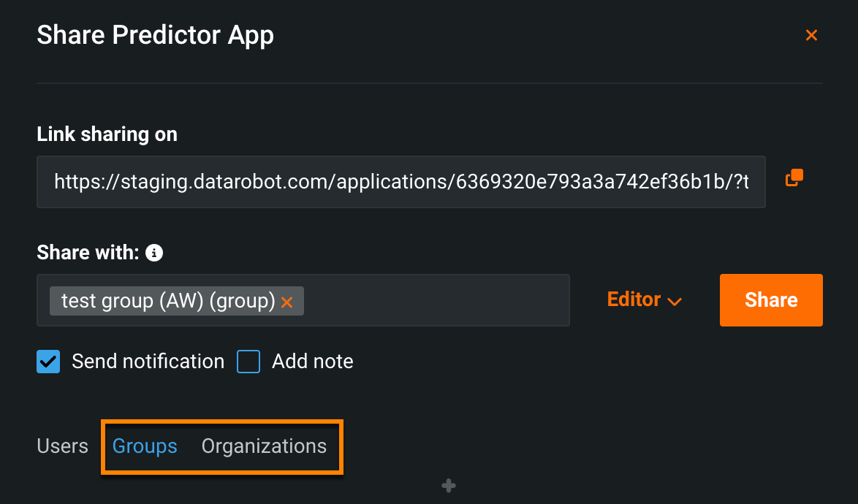858x504 pixels.
Task: Click the Link sharing on heading
Action: [x=107, y=134]
